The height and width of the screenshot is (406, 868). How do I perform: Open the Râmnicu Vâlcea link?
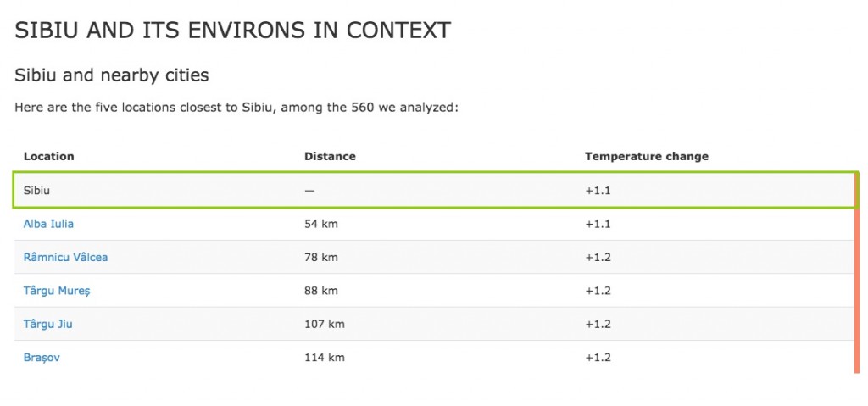pos(65,257)
